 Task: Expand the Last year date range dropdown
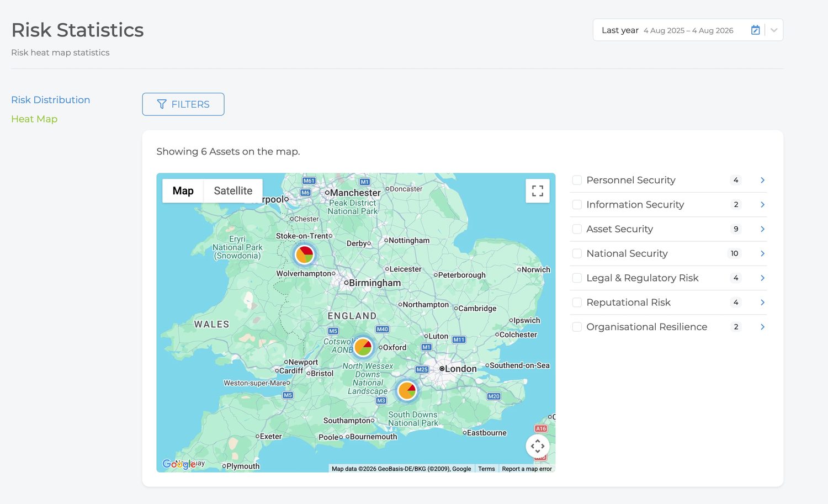click(774, 30)
